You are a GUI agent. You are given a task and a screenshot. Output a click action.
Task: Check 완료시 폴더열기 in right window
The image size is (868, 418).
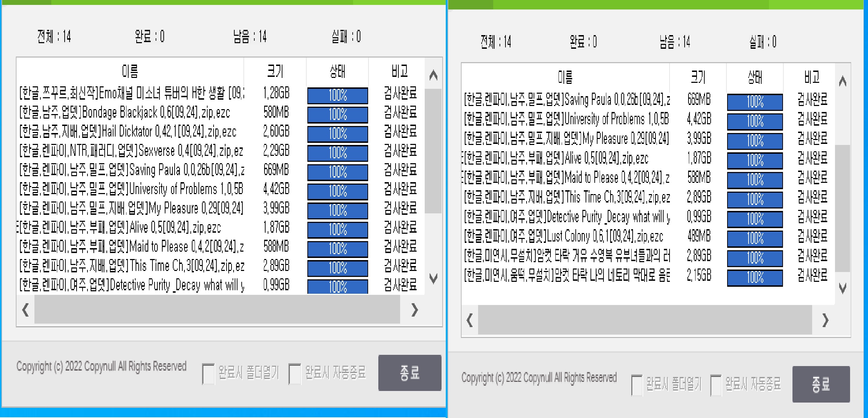pyautogui.click(x=637, y=385)
